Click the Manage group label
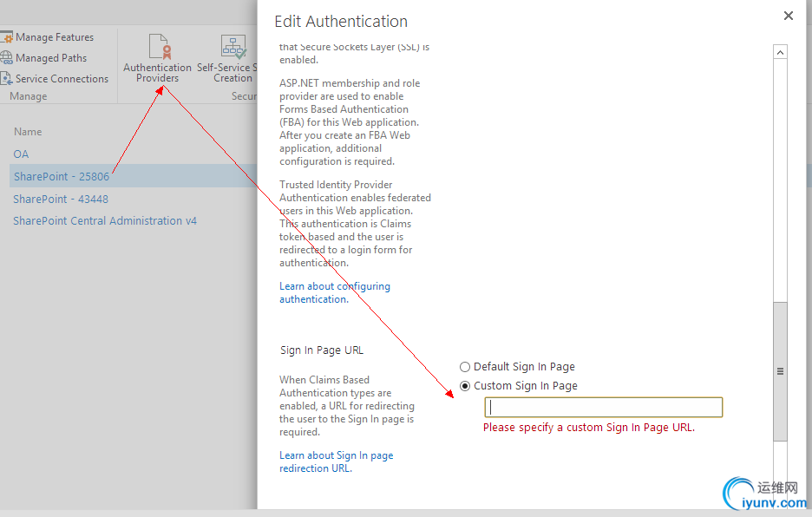Screen dimensions: 812x517 click(x=29, y=96)
